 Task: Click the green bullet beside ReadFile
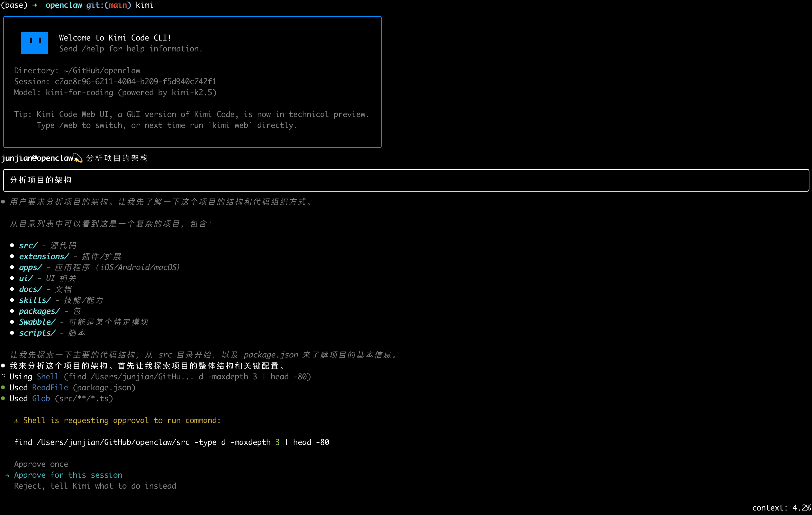[x=3, y=387]
